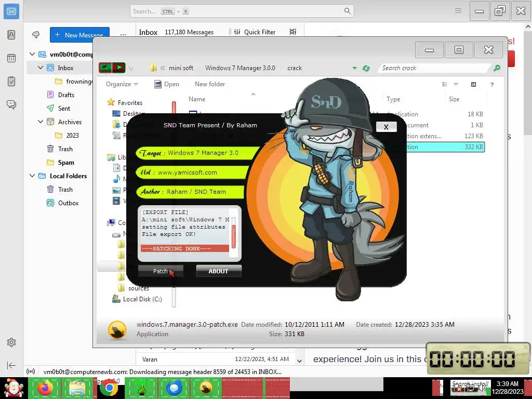Open the address bar history dropdown arrow
Screen dimensions: 532x399
point(354,68)
